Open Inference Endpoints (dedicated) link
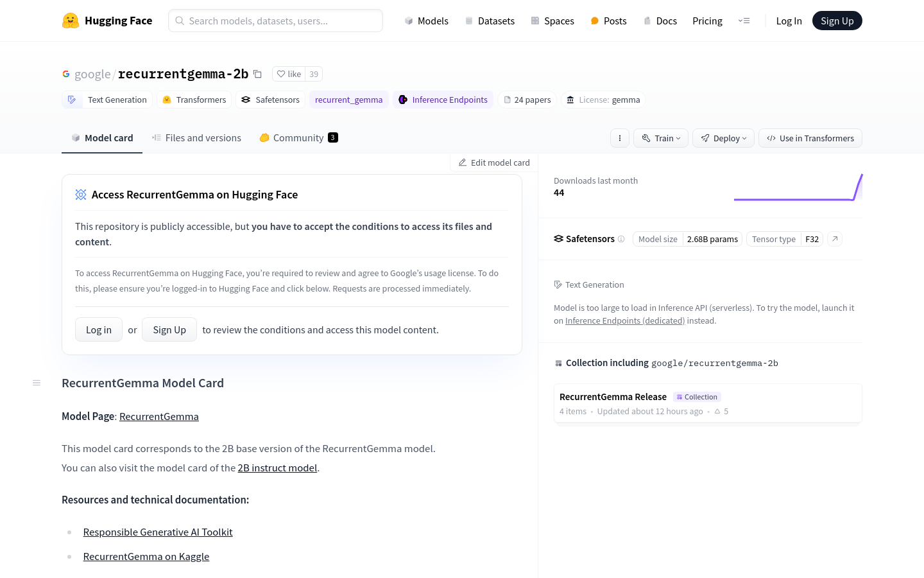 pyautogui.click(x=625, y=320)
